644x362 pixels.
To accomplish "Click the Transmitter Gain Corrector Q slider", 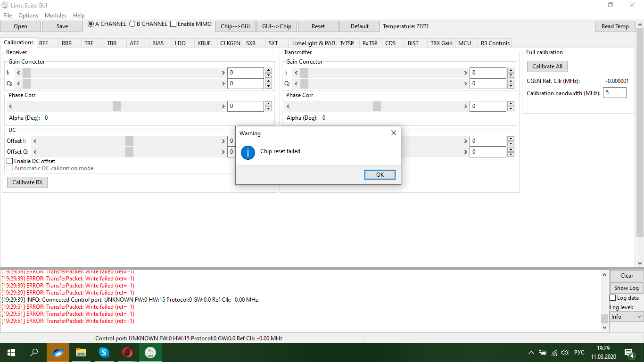I will (x=380, y=84).
